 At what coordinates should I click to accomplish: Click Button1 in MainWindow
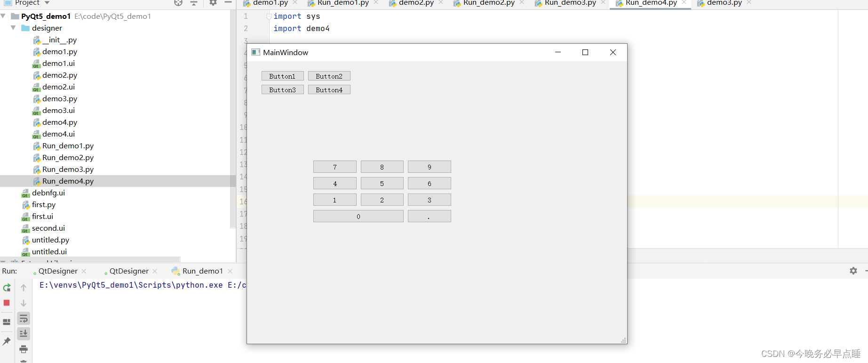click(x=282, y=76)
